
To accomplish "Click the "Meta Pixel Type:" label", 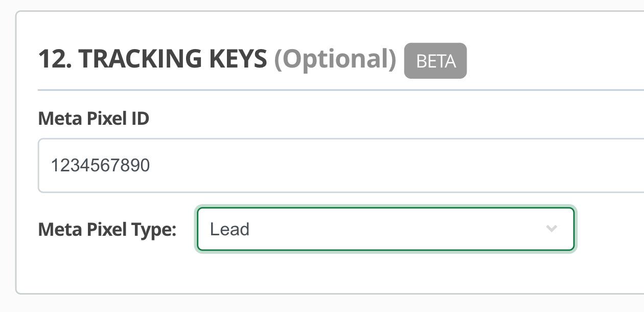I will click(x=107, y=230).
